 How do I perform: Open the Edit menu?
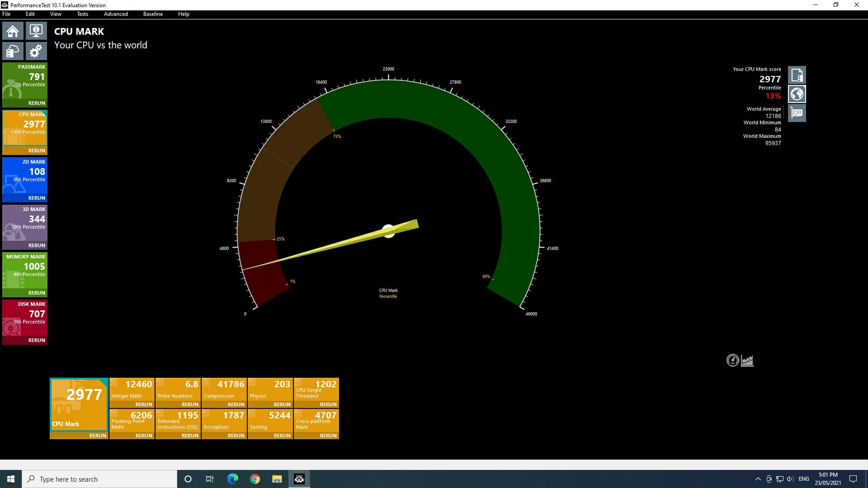[30, 14]
